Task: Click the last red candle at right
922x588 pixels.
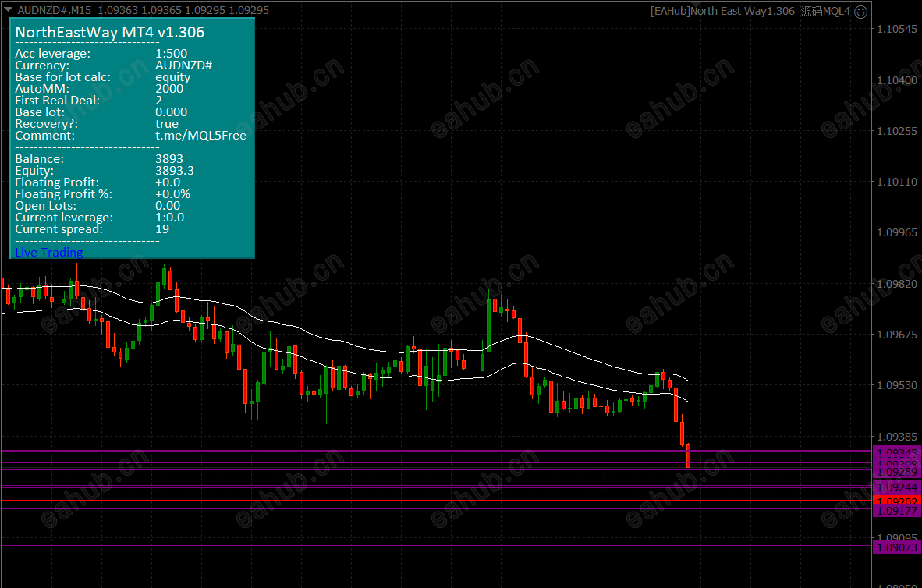Action: 688,455
